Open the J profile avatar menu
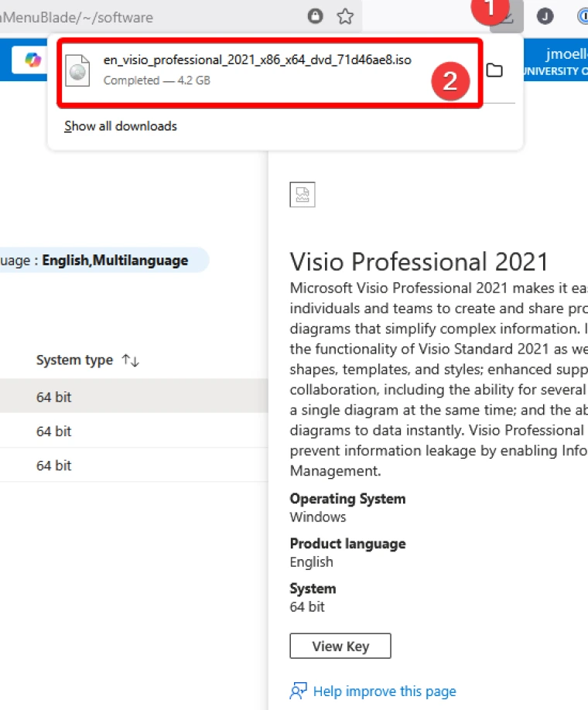 click(545, 16)
